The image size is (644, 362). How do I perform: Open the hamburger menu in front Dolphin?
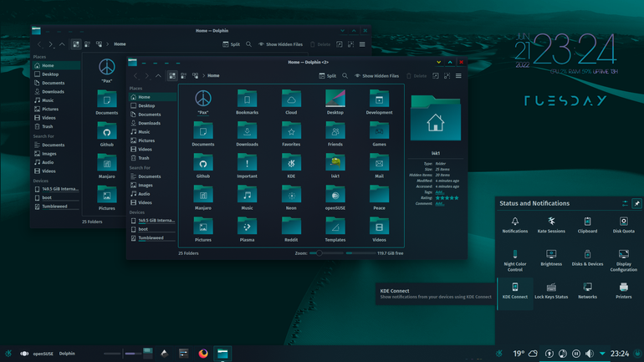tap(458, 76)
